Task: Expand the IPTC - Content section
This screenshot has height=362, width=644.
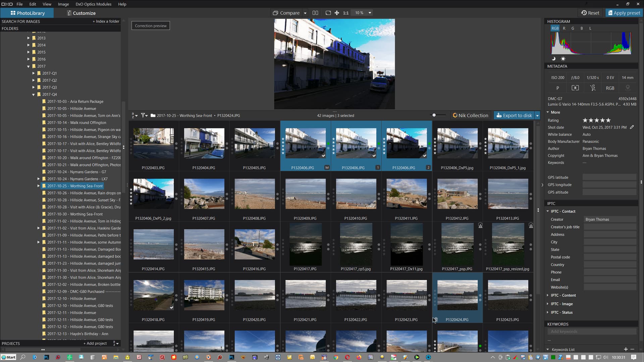Action: click(x=563, y=295)
